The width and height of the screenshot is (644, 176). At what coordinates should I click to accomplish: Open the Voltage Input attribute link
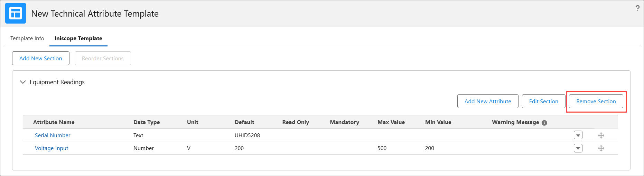coord(52,148)
